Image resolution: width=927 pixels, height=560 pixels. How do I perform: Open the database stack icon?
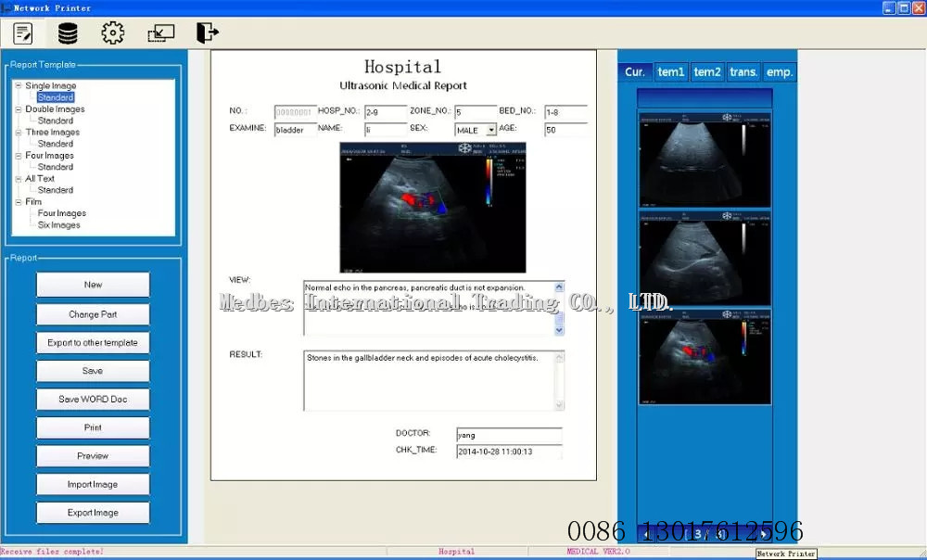point(68,33)
